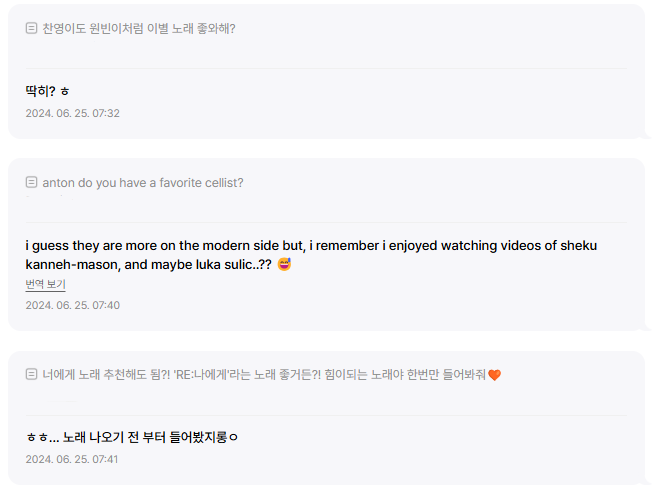Click the orange heart emoji in third question
Screen dimensions: 658x492
click(494, 375)
